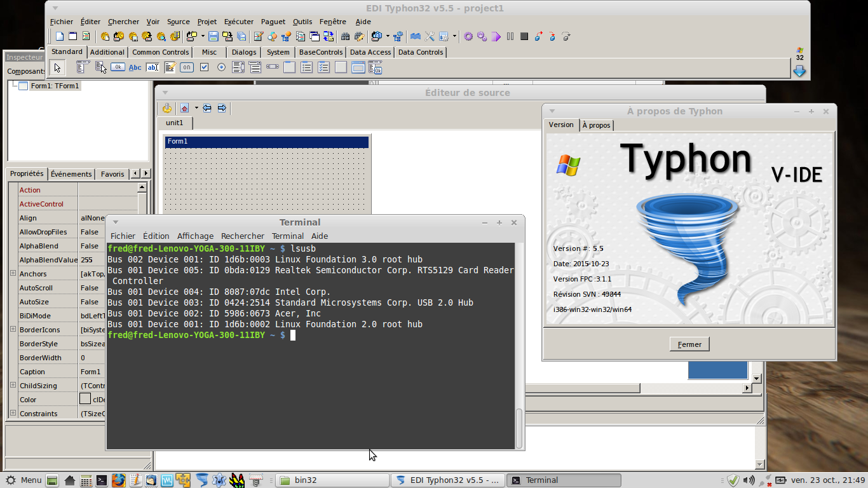868x488 pixels.
Task: Open the Événements tab in the inspector
Action: 71,173
